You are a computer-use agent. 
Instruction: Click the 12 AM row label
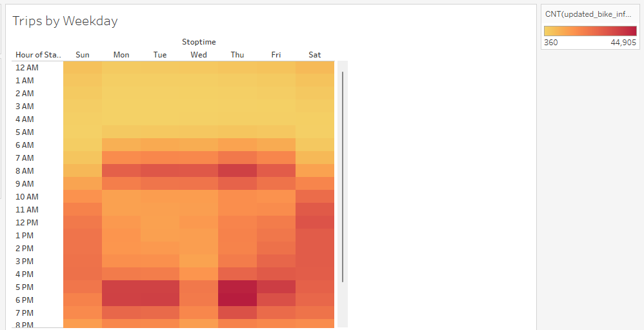coord(26,67)
